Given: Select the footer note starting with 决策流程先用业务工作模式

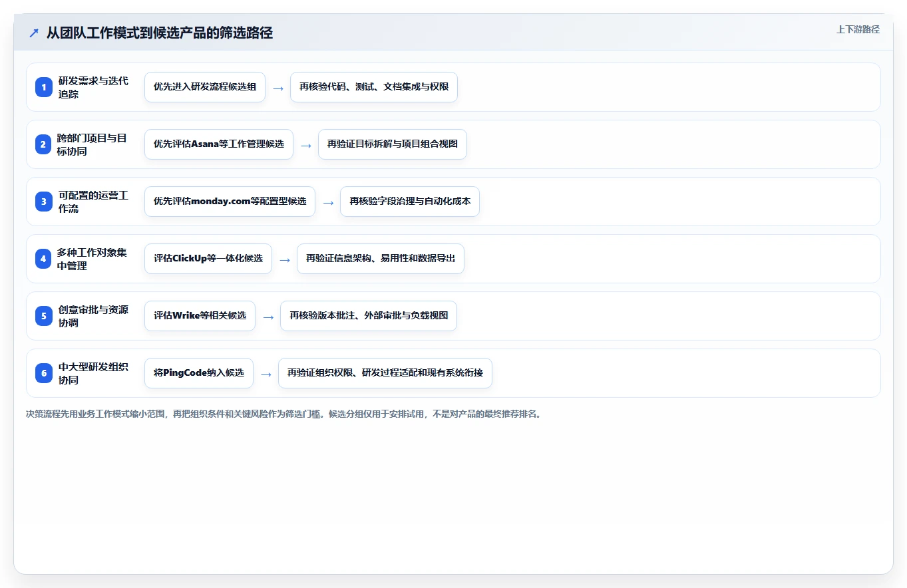Looking at the screenshot, I should click(283, 414).
